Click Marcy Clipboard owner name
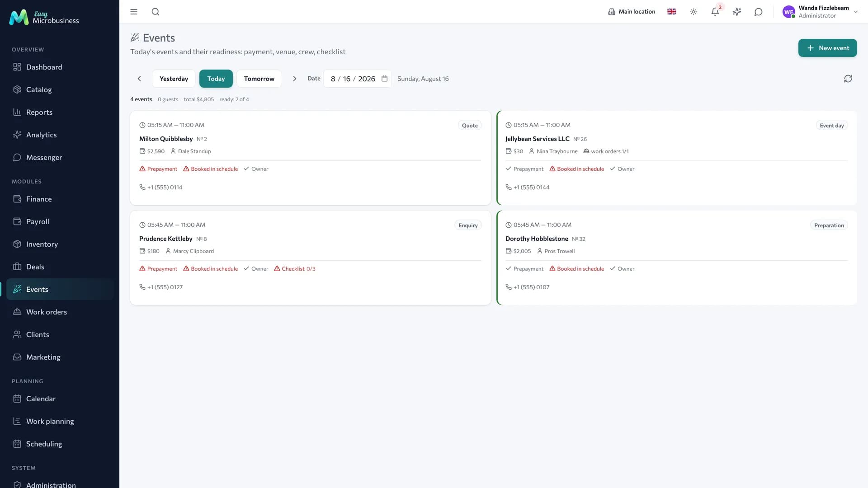The image size is (868, 488). [193, 251]
